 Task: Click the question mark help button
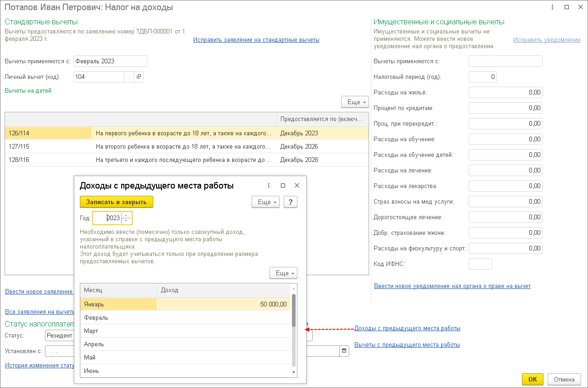click(x=291, y=202)
